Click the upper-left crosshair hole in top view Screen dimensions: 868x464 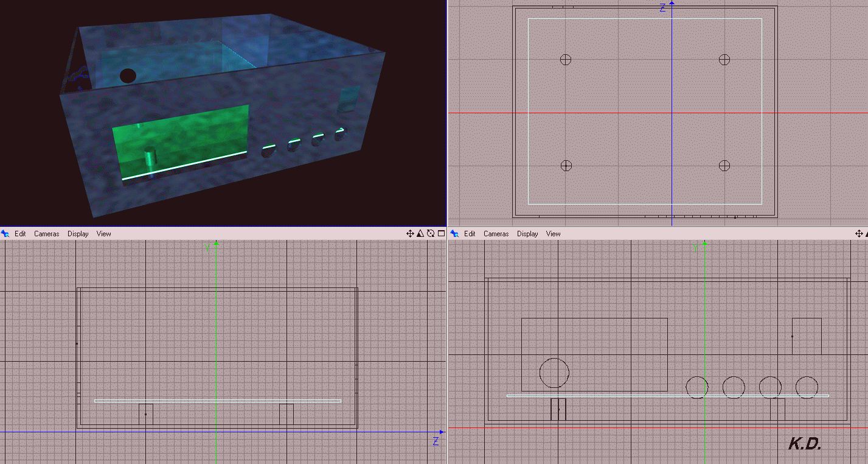pos(566,60)
